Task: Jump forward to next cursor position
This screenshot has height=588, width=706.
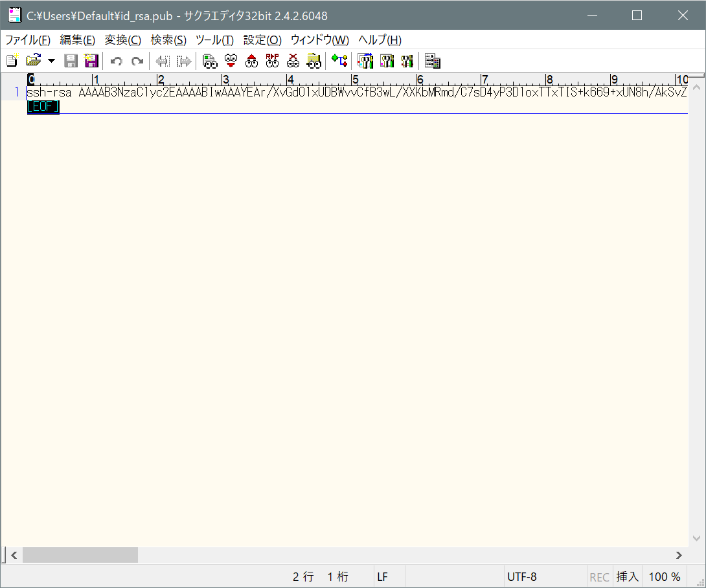Action: click(x=184, y=61)
